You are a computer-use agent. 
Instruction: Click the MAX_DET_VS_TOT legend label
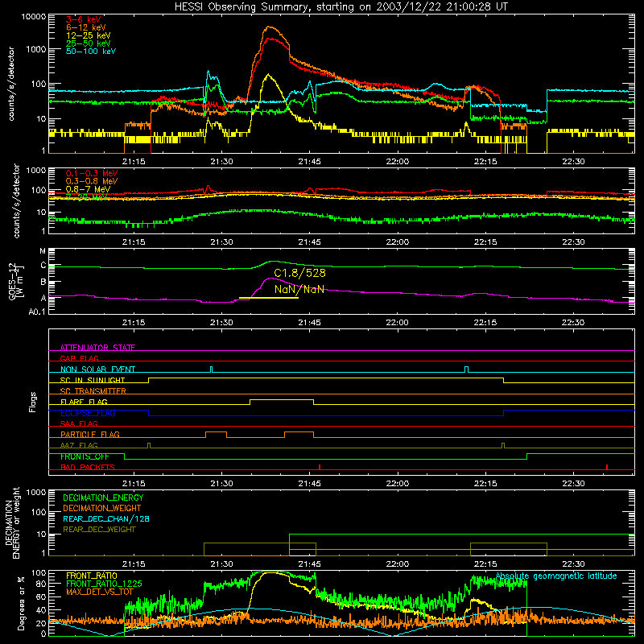(x=100, y=592)
